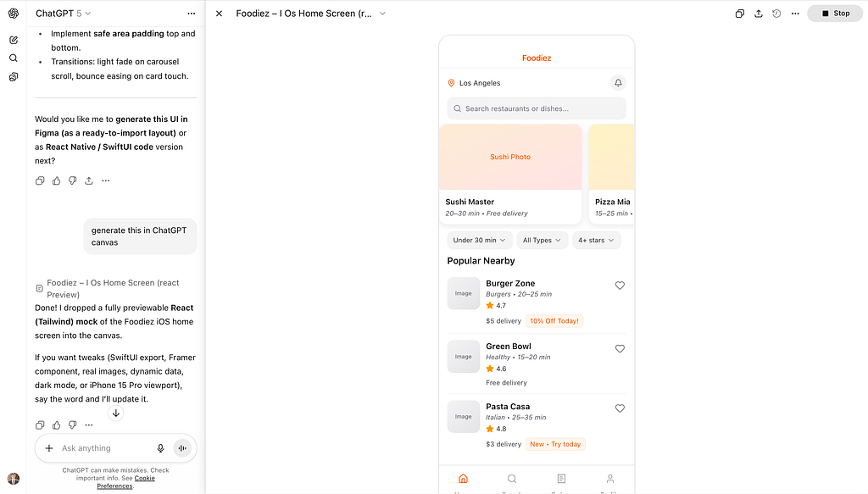Favorite Burger Zone with heart icon
Image resolution: width=868 pixels, height=494 pixels.
pyautogui.click(x=620, y=286)
